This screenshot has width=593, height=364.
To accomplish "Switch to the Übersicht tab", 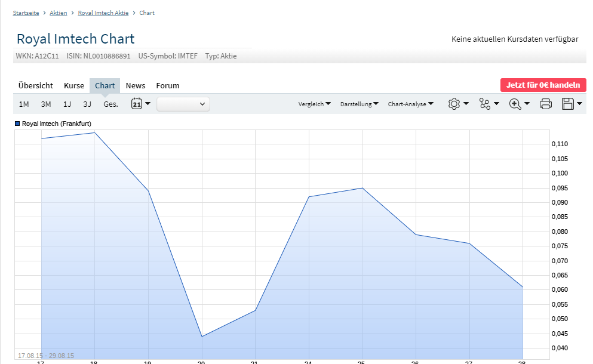I will (x=36, y=85).
